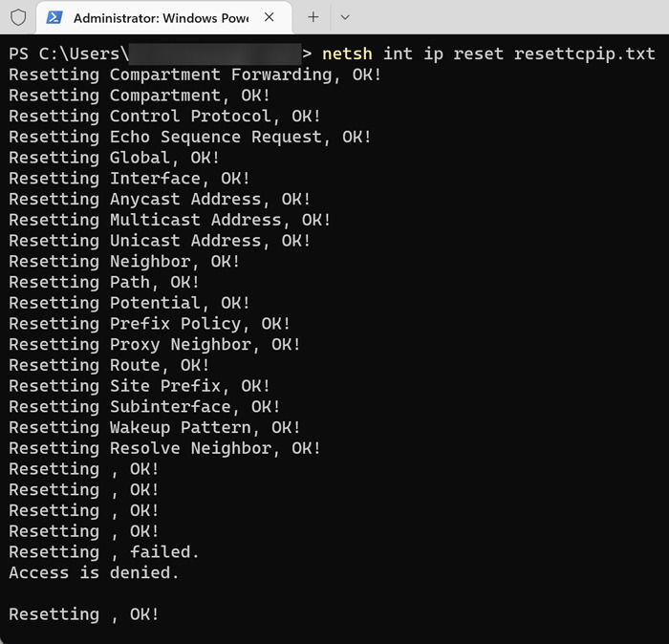Screen dimensions: 669x644
Task: Click the 'Resetting Control Protocol, OK!' line
Action: pyautogui.click(x=164, y=117)
